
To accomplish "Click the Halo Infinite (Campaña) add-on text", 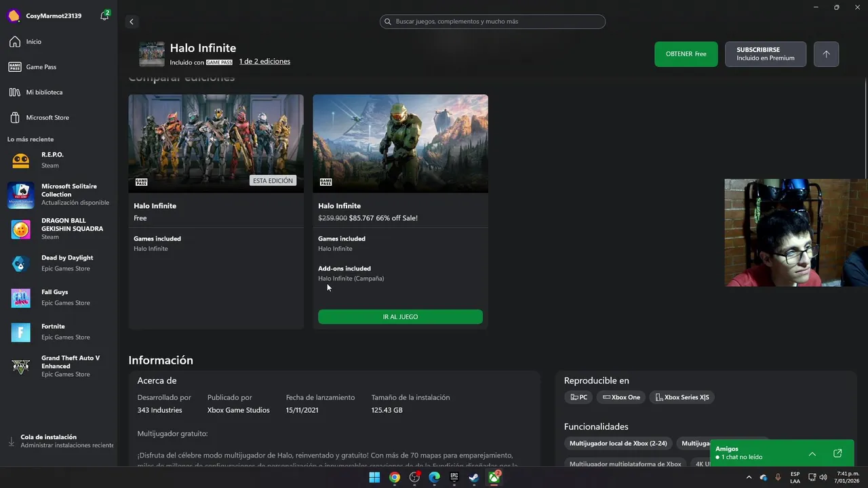I will point(351,279).
